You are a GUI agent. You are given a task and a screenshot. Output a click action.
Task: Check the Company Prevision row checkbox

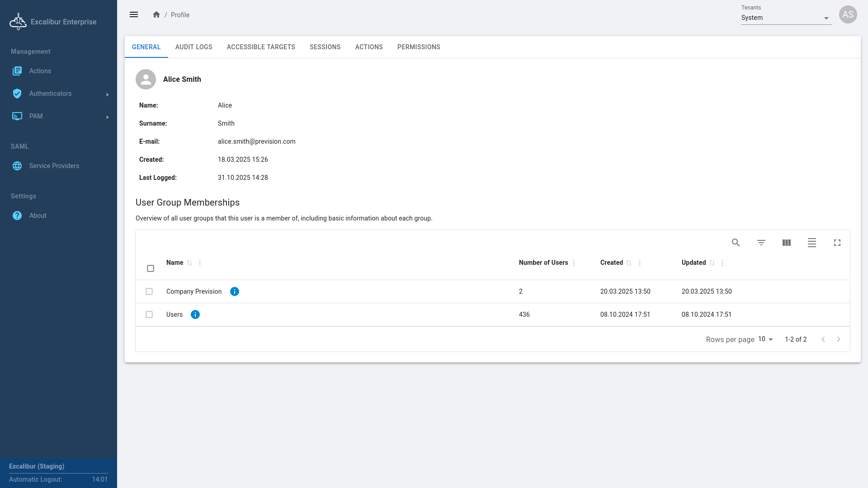point(149,291)
